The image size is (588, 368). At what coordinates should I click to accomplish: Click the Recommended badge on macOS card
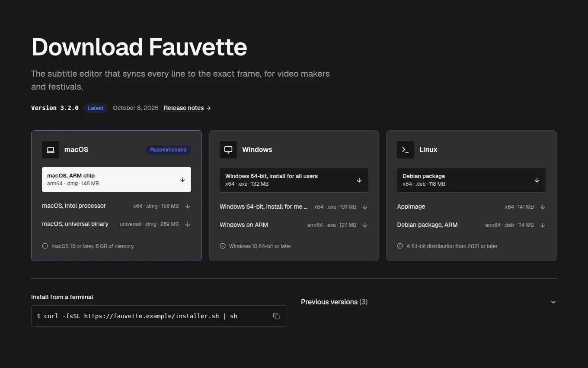(168, 150)
